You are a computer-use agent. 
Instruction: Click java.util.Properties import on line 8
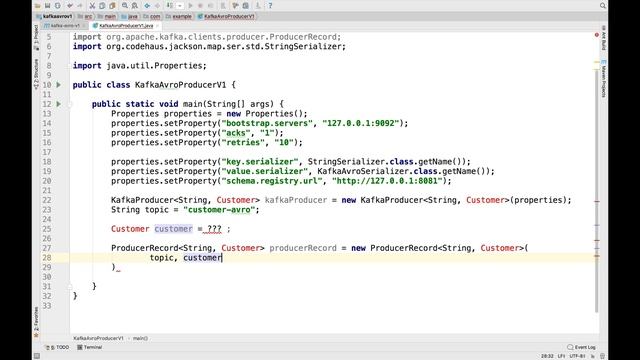tap(154, 66)
